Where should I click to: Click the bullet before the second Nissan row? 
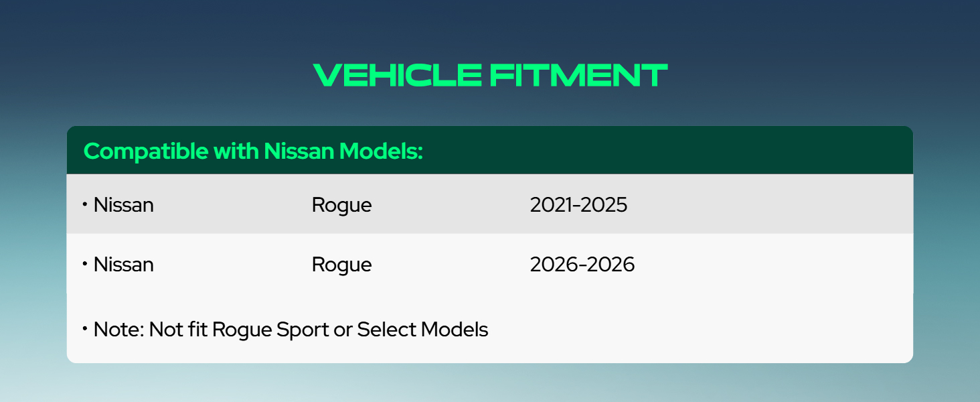(x=85, y=263)
